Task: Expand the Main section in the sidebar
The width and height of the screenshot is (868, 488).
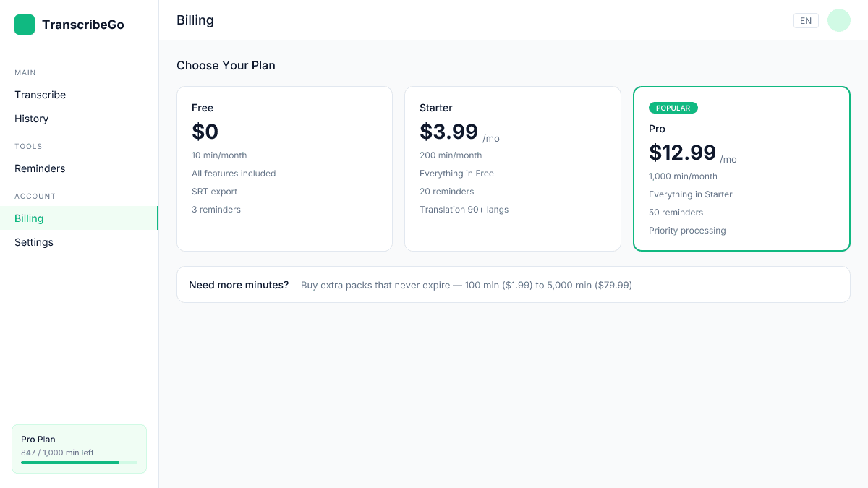Action: 25,72
